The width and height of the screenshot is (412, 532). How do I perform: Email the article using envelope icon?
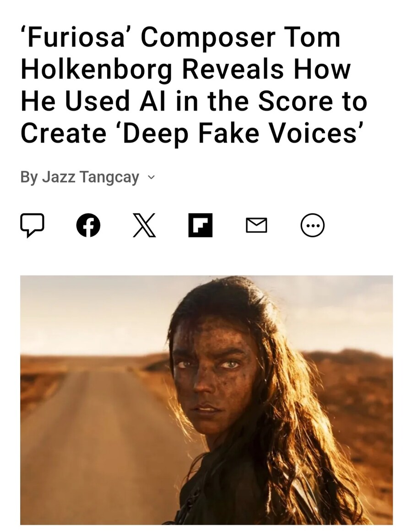tap(256, 226)
